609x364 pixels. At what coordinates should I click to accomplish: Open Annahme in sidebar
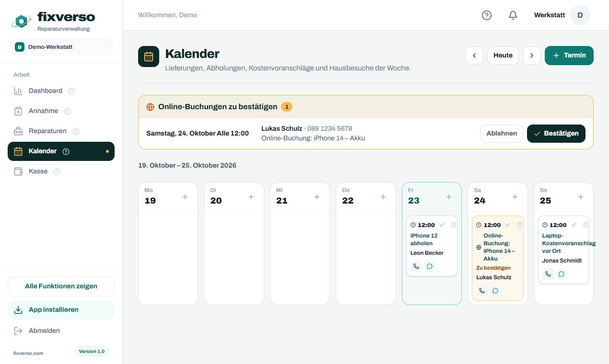(x=61, y=111)
